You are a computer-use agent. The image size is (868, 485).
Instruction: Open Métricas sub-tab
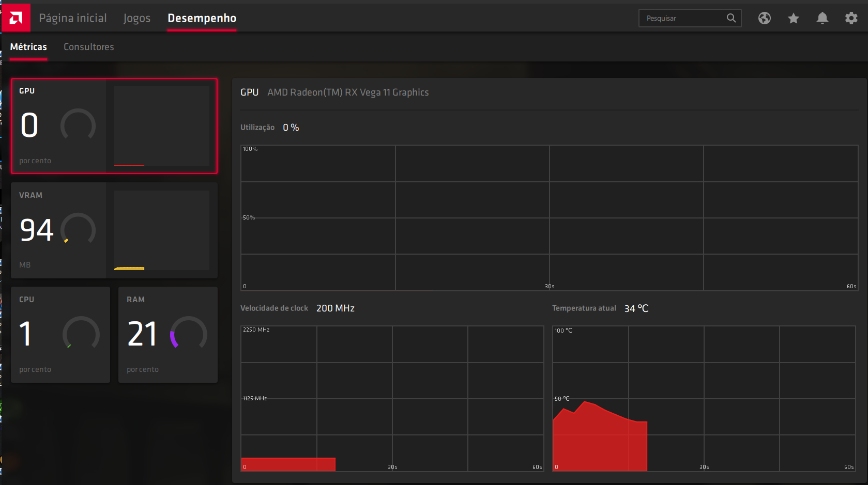point(28,47)
